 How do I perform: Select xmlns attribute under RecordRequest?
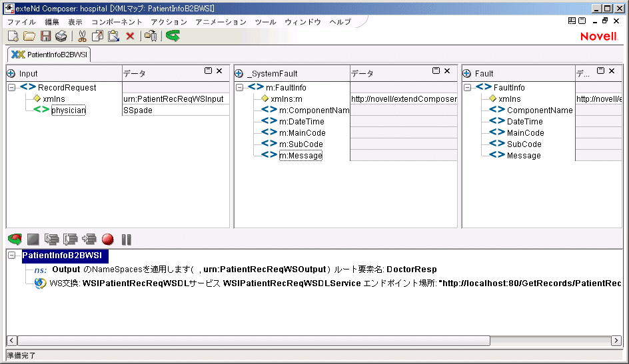[54, 99]
